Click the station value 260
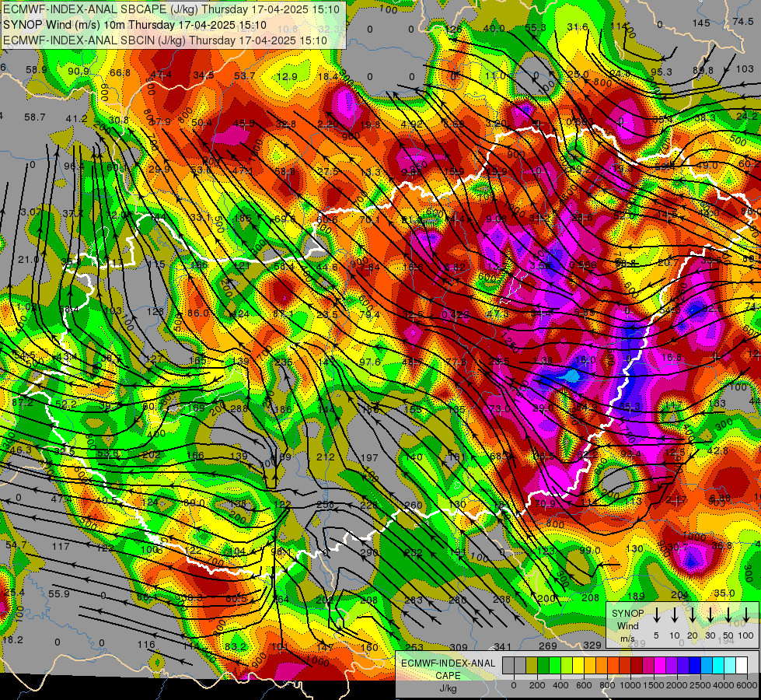The image size is (761, 700). point(413,506)
